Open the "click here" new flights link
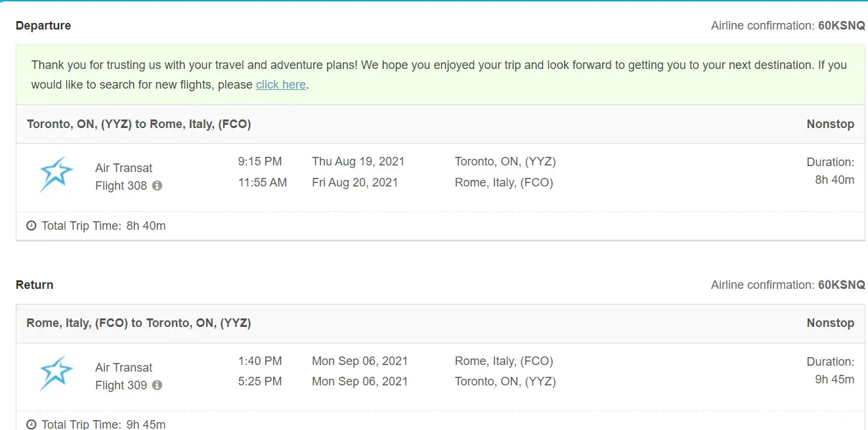The image size is (868, 430). (280, 85)
